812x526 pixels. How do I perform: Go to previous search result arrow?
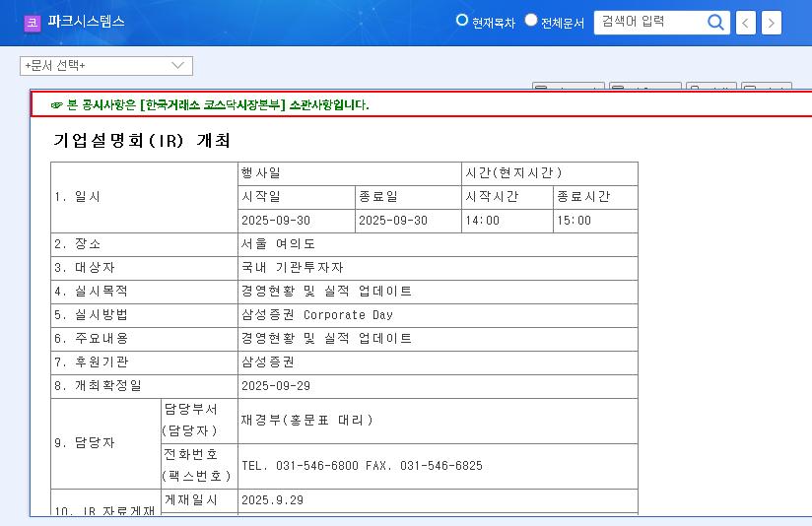[746, 23]
